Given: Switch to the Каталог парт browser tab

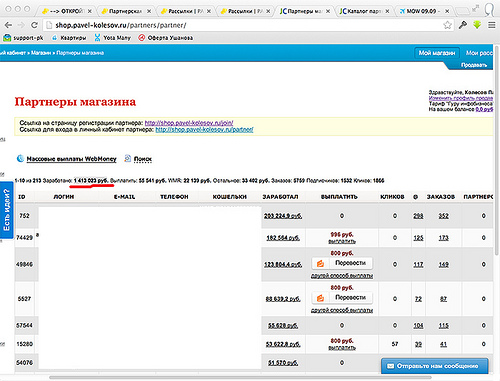Looking at the screenshot, I should click(364, 11).
